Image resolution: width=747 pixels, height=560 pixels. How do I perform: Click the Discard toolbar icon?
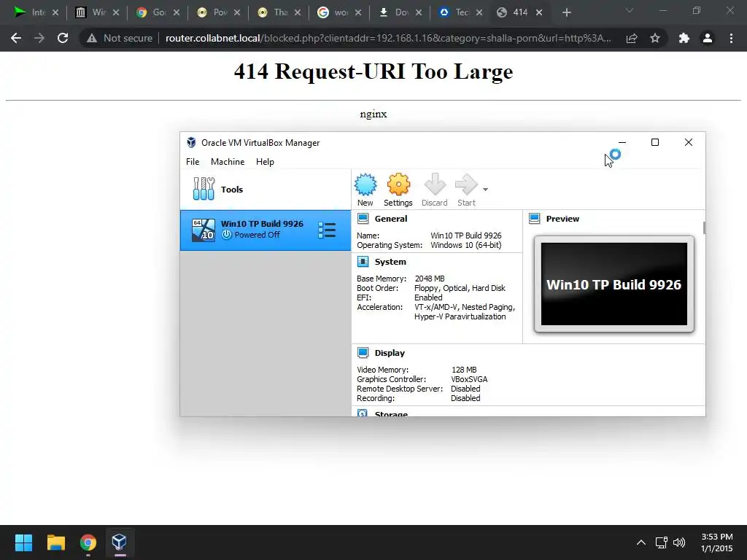[435, 184]
